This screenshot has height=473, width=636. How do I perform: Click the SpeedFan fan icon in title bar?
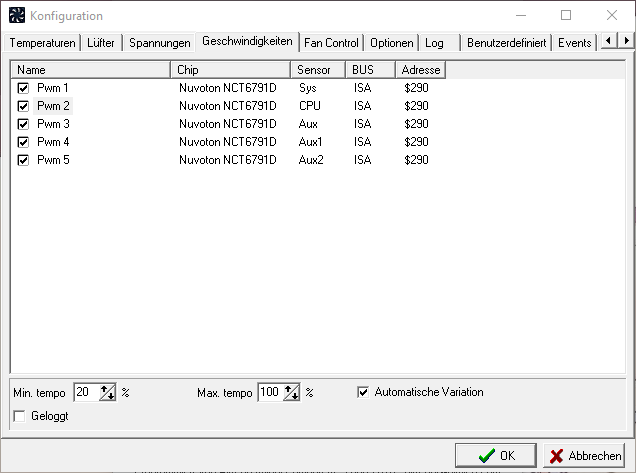[17, 15]
